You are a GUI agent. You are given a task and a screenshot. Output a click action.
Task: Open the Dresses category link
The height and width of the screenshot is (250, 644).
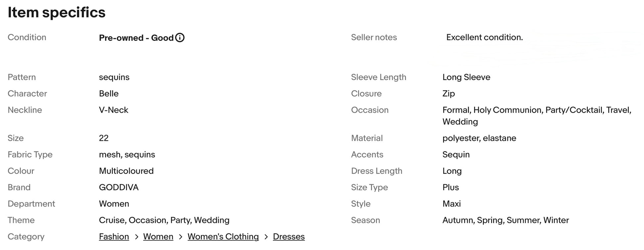point(289,237)
